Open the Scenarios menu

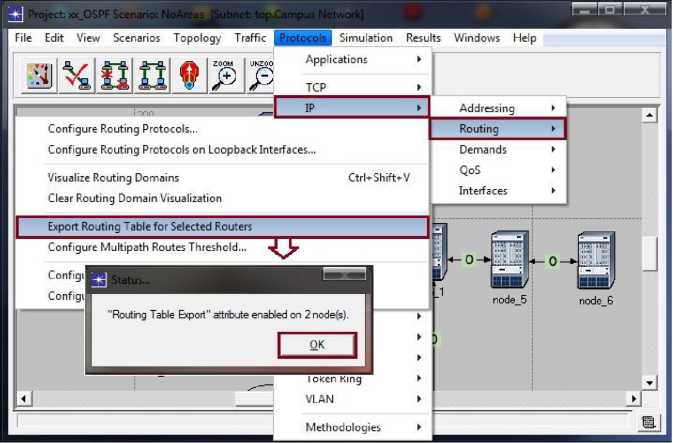click(136, 38)
